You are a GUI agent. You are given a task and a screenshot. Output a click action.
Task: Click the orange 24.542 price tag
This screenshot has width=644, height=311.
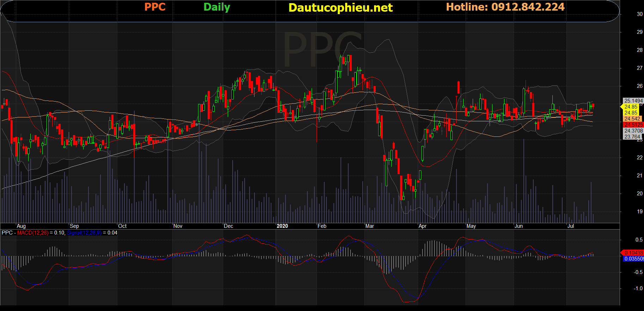tap(632, 119)
